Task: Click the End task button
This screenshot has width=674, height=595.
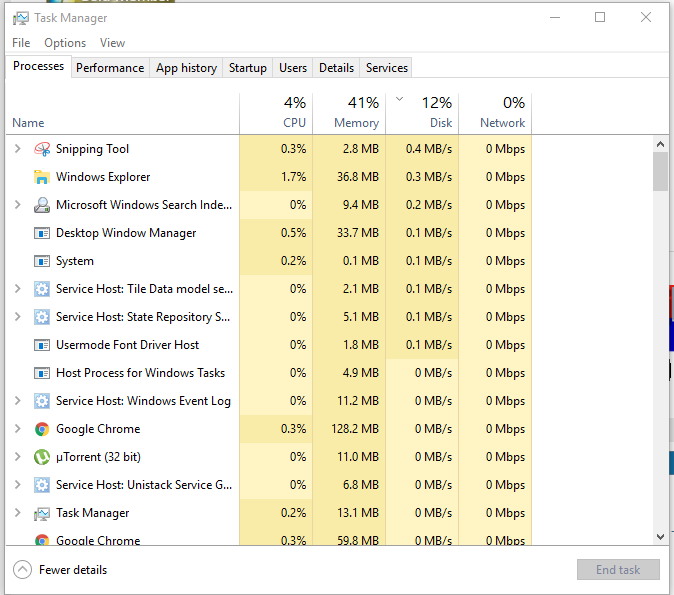Action: click(618, 570)
